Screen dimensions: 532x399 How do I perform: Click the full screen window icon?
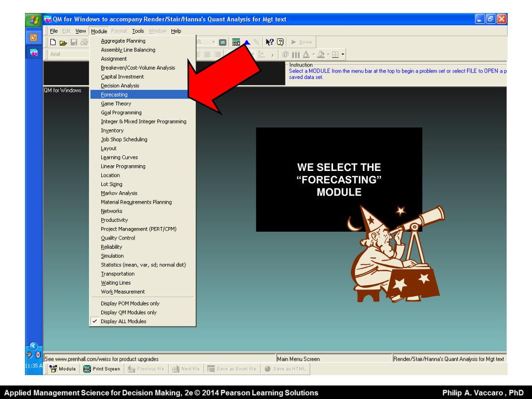click(x=222, y=43)
